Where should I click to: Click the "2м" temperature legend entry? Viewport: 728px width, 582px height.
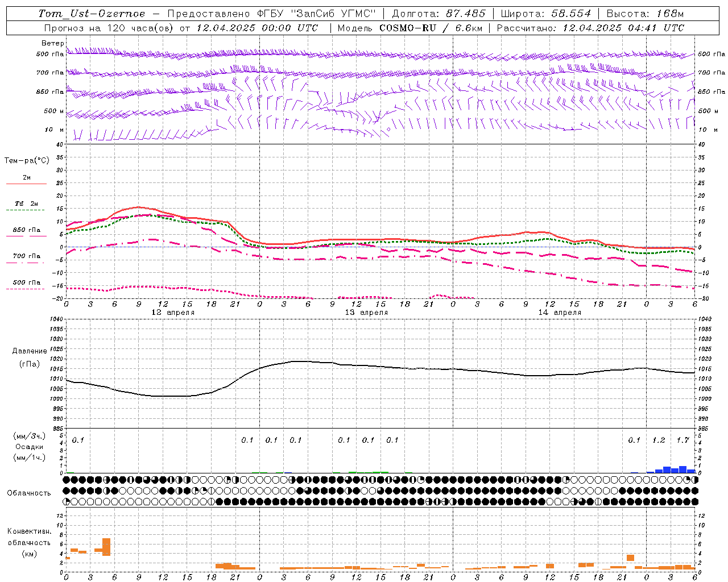click(27, 177)
